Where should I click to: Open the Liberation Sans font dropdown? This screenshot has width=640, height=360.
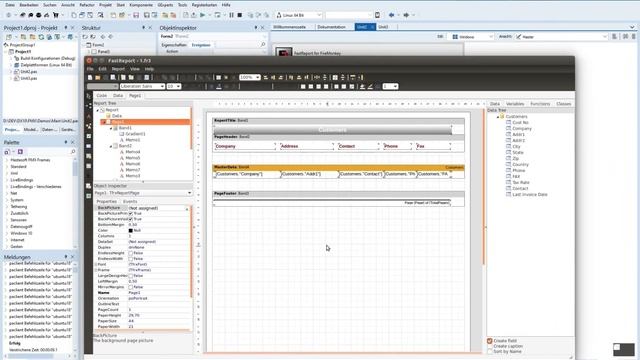[x=162, y=86]
